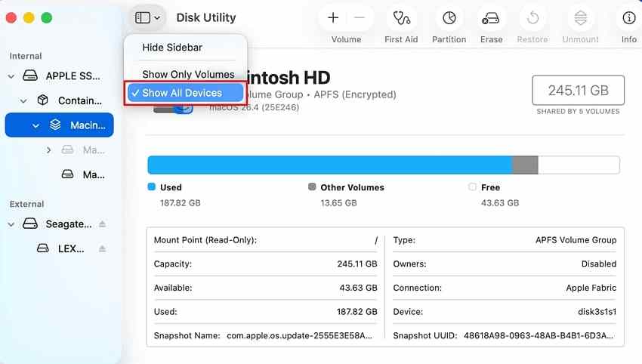This screenshot has width=642, height=364.
Task: Click the APPLE SSD drive icon
Action: pos(30,76)
